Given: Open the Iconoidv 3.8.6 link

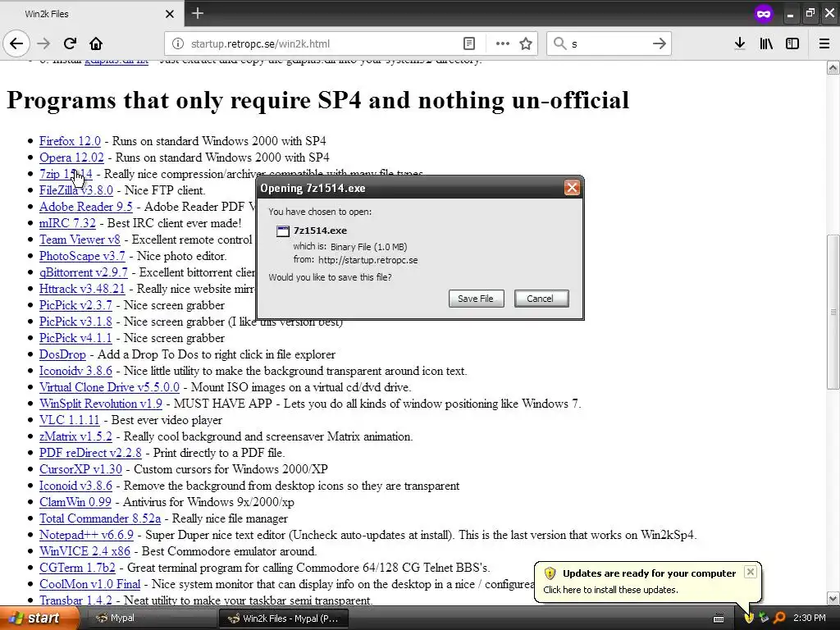Looking at the screenshot, I should pyautogui.click(x=75, y=371).
